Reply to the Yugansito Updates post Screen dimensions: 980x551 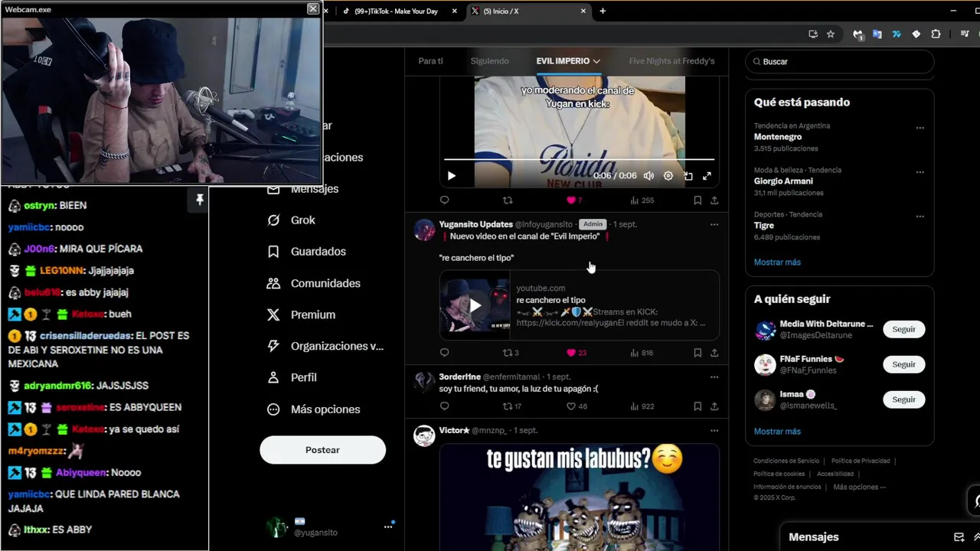pos(445,353)
